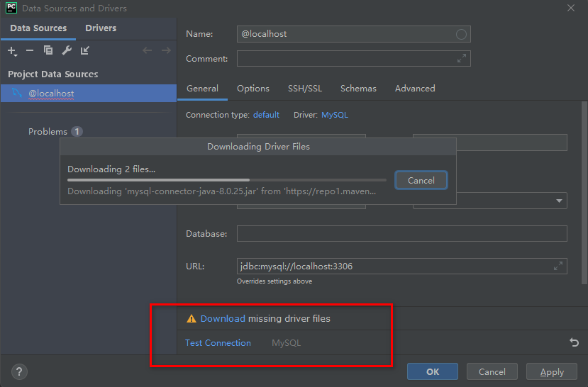Open the dropdown arrow behind download popup
The height and width of the screenshot is (387, 588).
559,201
